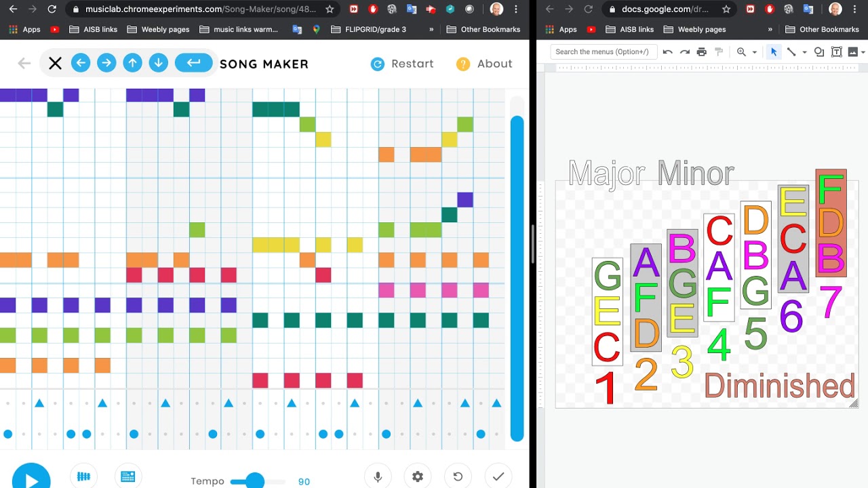Reload the Google Drawings browser window
This screenshot has height=488, width=868.
tap(589, 9)
